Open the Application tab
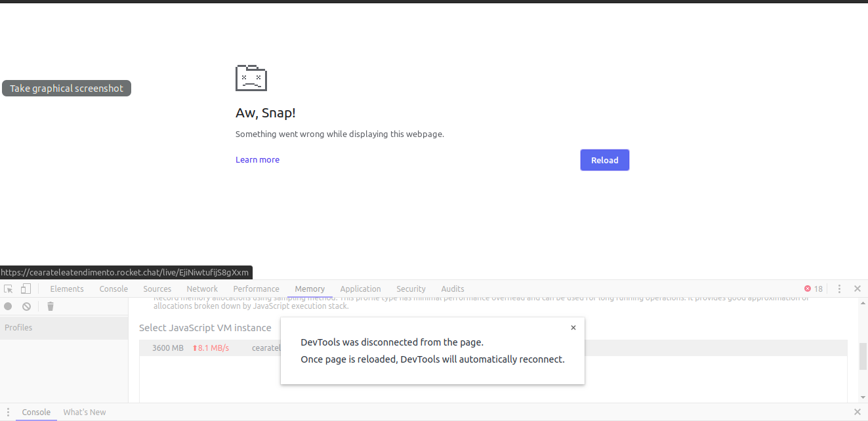This screenshot has height=421, width=868. coord(360,289)
